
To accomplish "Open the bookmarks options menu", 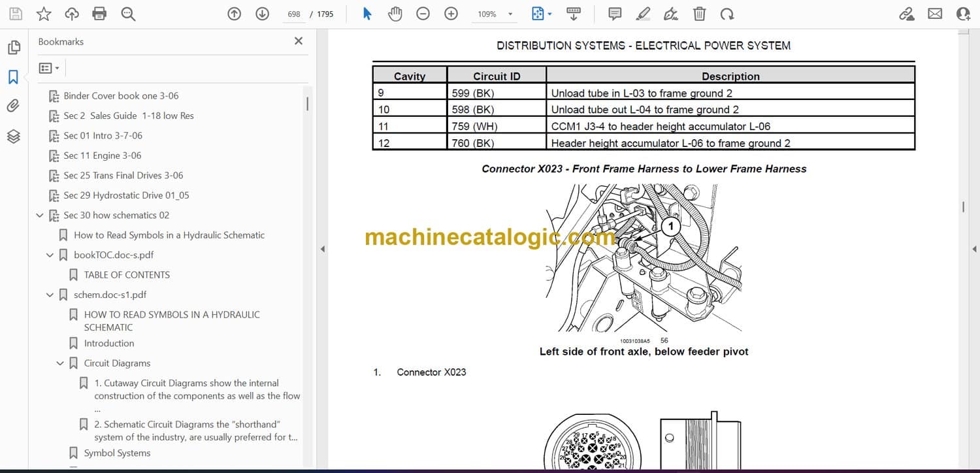I will click(x=49, y=68).
